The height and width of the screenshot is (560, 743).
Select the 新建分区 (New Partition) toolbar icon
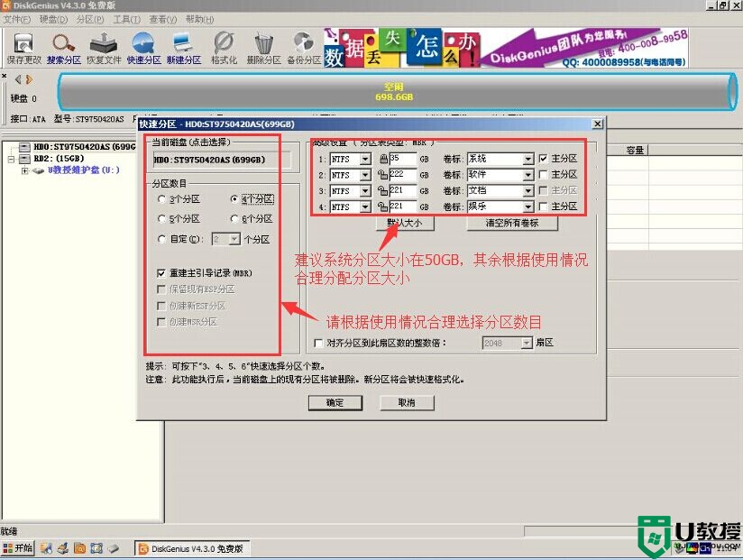point(183,45)
